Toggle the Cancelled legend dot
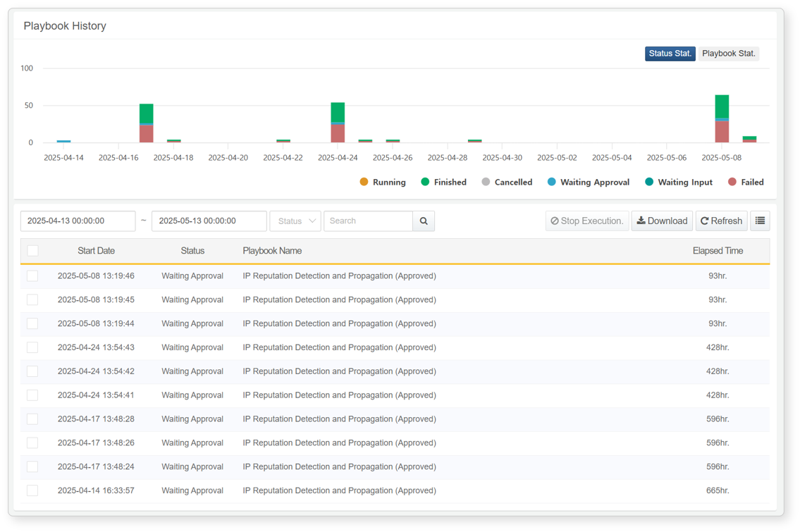 click(x=486, y=182)
